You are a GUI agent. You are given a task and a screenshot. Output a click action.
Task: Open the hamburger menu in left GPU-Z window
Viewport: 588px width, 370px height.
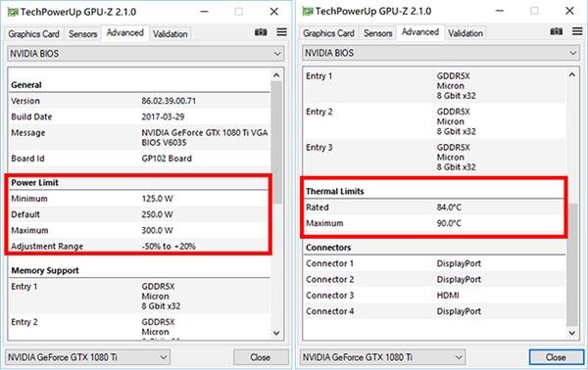point(282,32)
